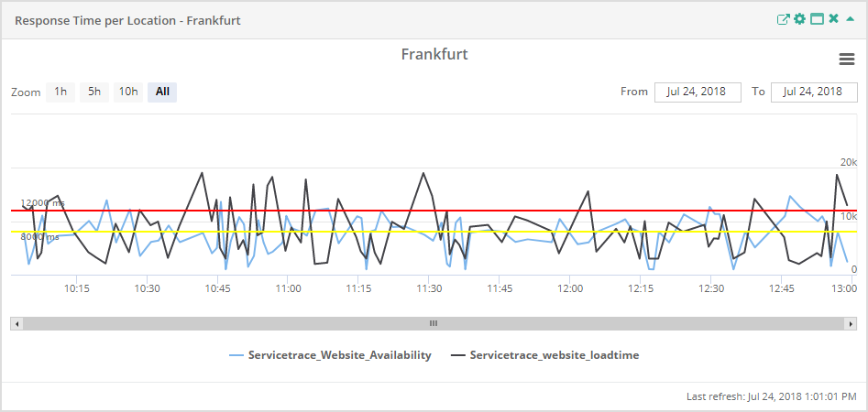The width and height of the screenshot is (868, 412).
Task: Click the From date field
Action: point(697,92)
